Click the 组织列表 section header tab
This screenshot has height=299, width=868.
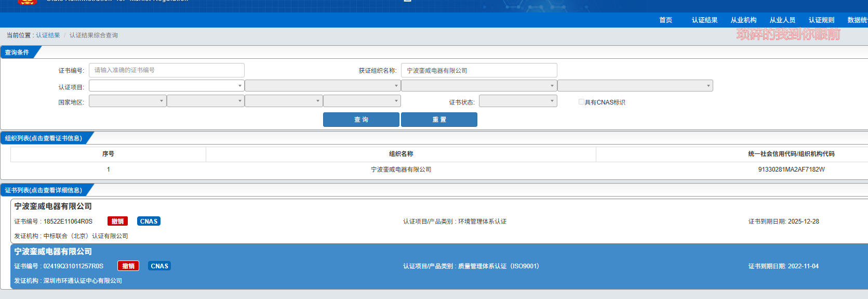coord(44,138)
